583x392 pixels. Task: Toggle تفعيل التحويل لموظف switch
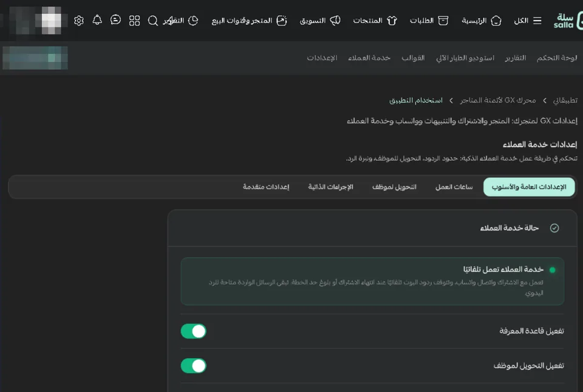pyautogui.click(x=193, y=366)
